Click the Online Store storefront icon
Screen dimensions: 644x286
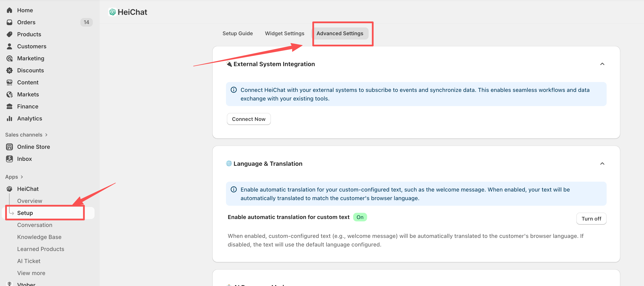pyautogui.click(x=9, y=147)
